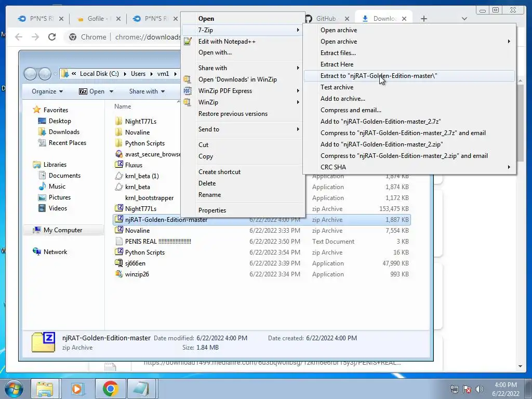The height and width of the screenshot is (399, 532).
Task: Go forward in Chrome
Action: pyautogui.click(x=35, y=37)
